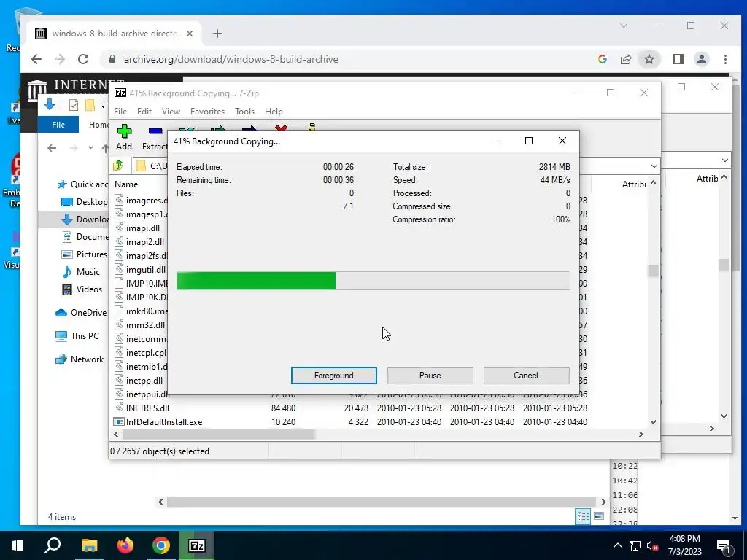This screenshot has width=747, height=560.
Task: Expand the 7-Zip path dropdown arrow
Action: coord(654,166)
